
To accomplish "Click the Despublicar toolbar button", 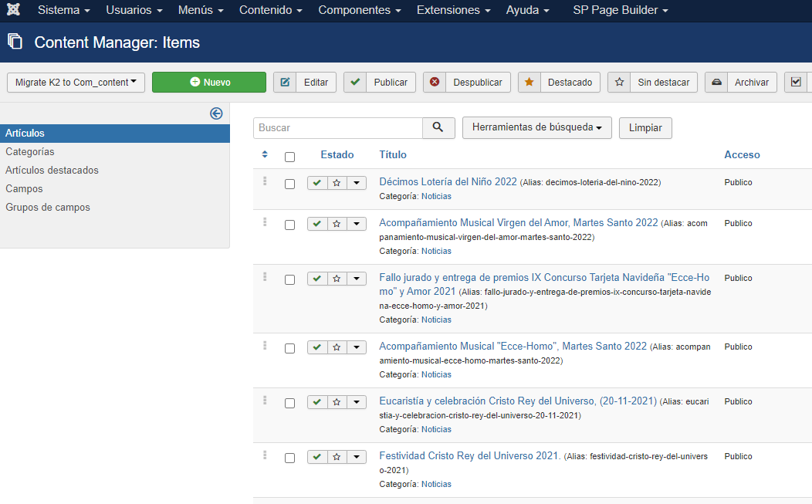I will pos(466,83).
